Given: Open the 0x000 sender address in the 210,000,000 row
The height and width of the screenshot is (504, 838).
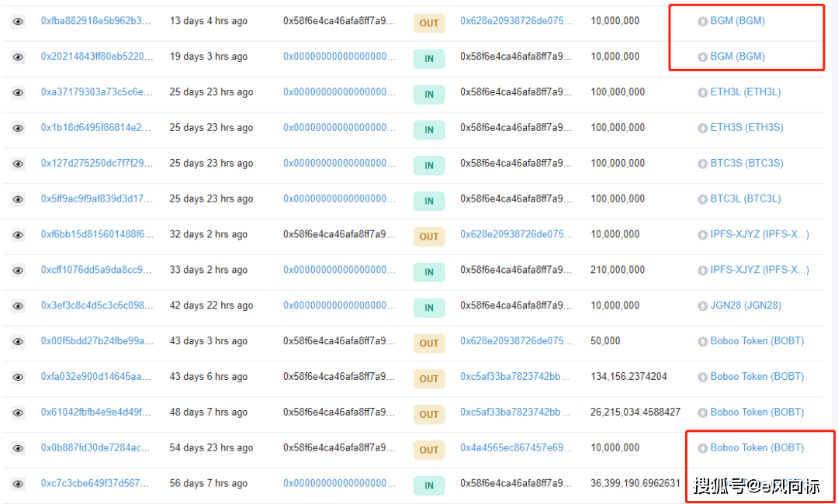Looking at the screenshot, I should (339, 270).
